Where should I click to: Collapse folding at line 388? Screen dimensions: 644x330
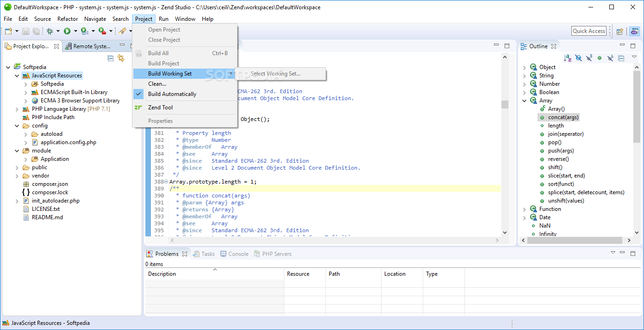click(166, 182)
